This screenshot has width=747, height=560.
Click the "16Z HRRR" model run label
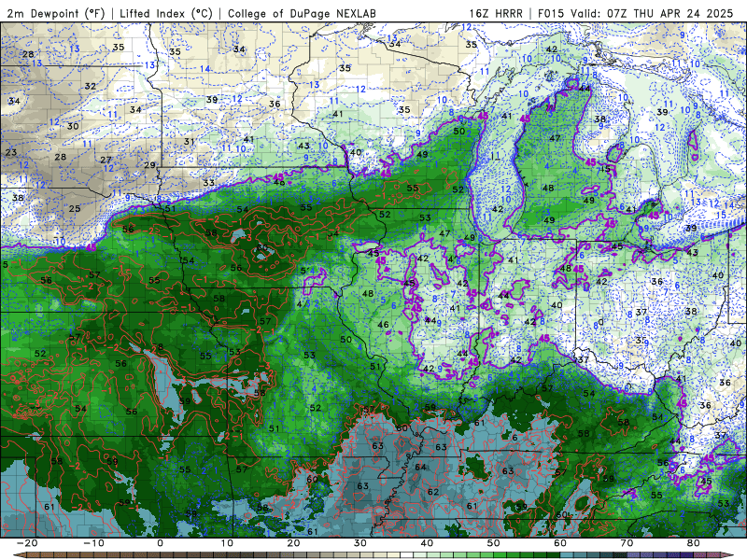(x=496, y=13)
